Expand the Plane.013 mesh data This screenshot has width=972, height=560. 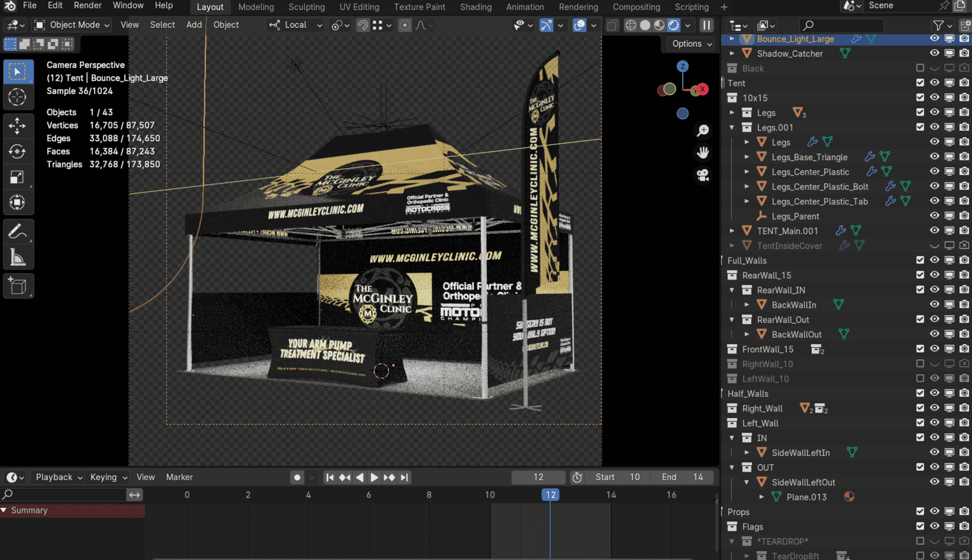[762, 497]
